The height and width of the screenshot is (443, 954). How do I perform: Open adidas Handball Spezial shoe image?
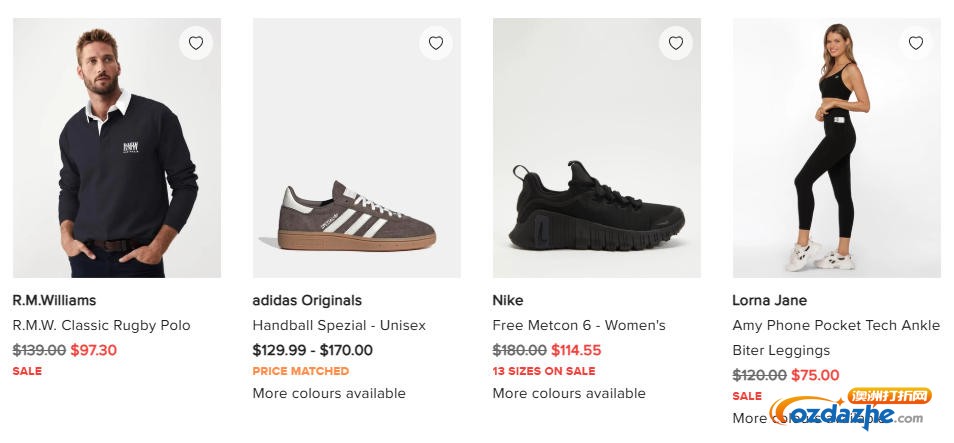click(x=356, y=150)
